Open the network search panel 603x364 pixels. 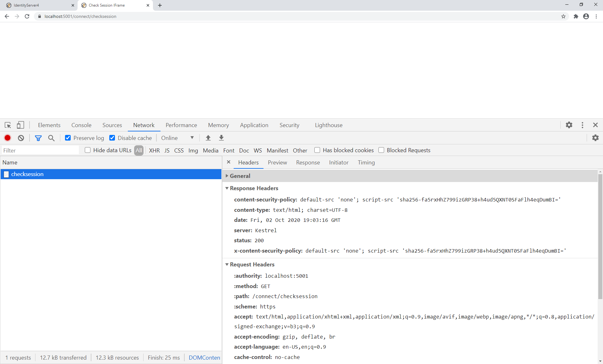(52, 138)
